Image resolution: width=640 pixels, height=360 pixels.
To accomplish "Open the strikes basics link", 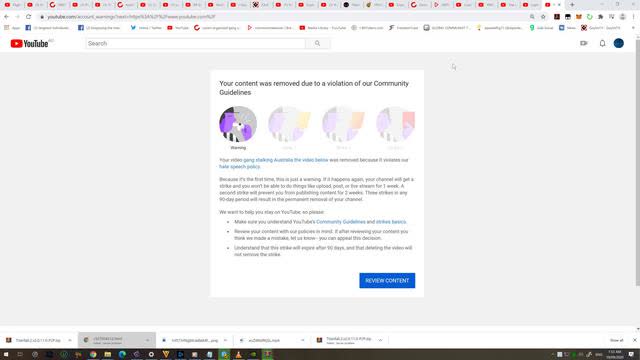I will [391, 222].
